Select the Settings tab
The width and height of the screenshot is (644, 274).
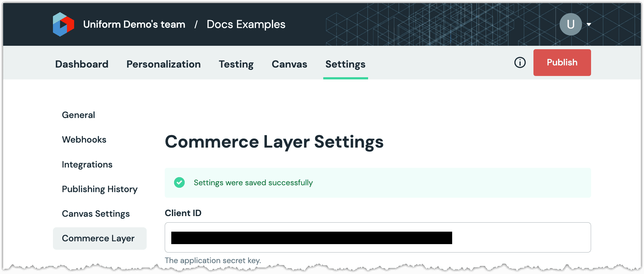click(x=345, y=64)
